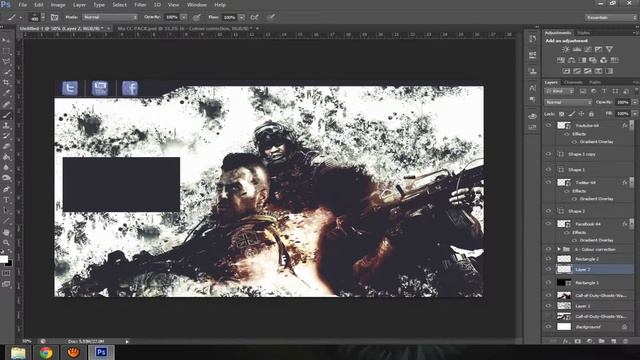
Task: Add a layer mask from Layers panel bottom
Action: click(578, 341)
